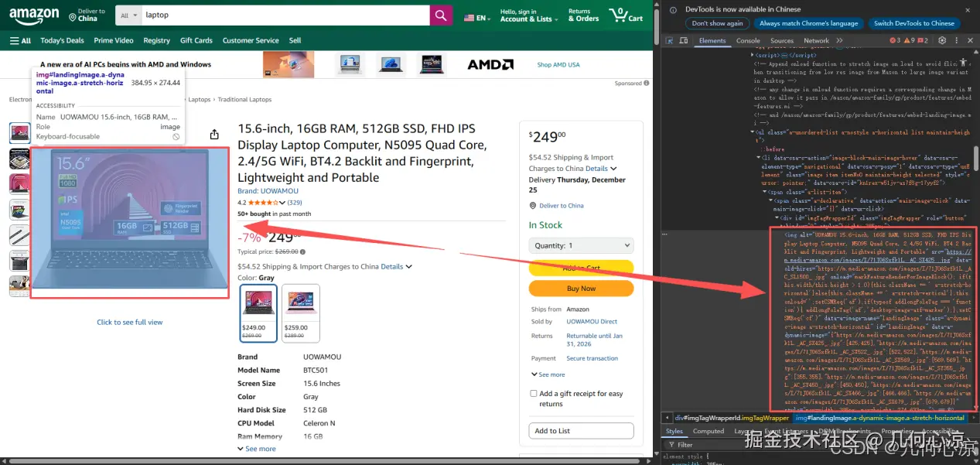The image size is (980, 465).
Task: Click the magnifier search button
Action: (441, 15)
